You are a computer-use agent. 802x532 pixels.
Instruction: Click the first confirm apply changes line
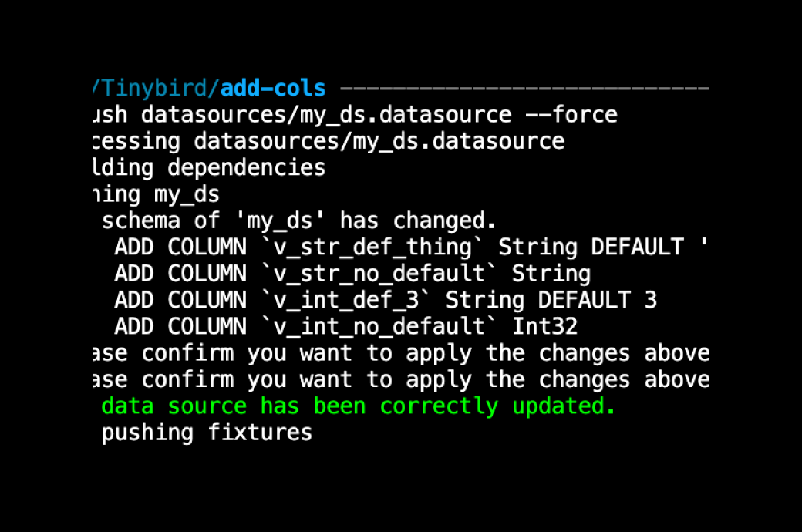[x=399, y=352]
